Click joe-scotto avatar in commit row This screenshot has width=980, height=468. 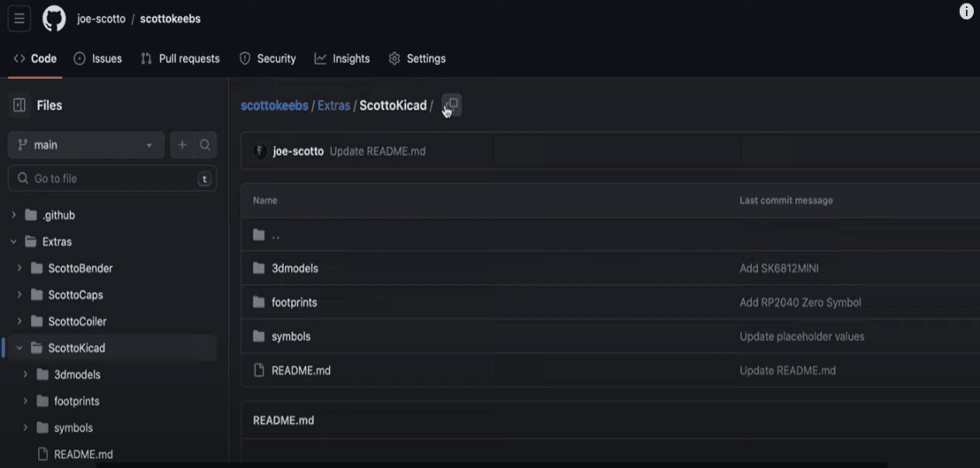(x=260, y=151)
